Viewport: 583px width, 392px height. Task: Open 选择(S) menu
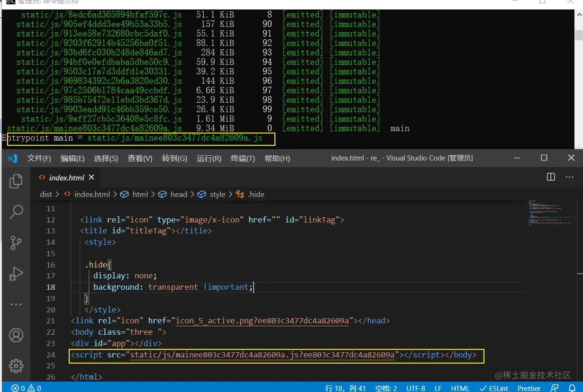click(106, 158)
